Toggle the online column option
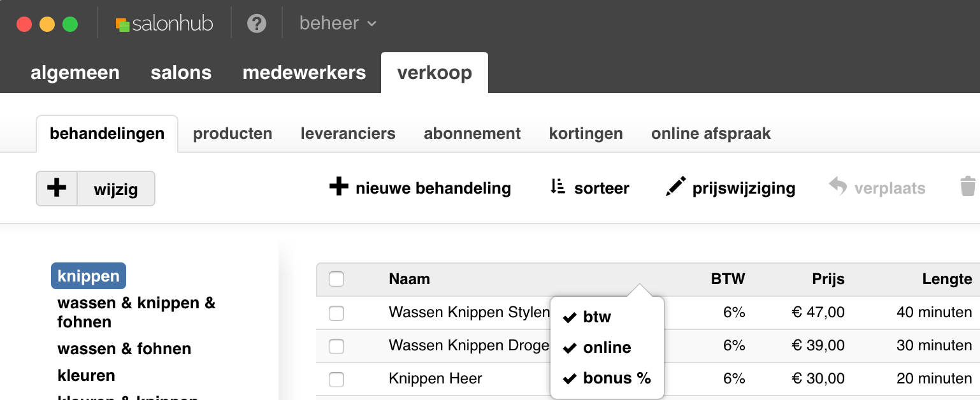Viewport: 980px width, 400px height. click(x=597, y=347)
